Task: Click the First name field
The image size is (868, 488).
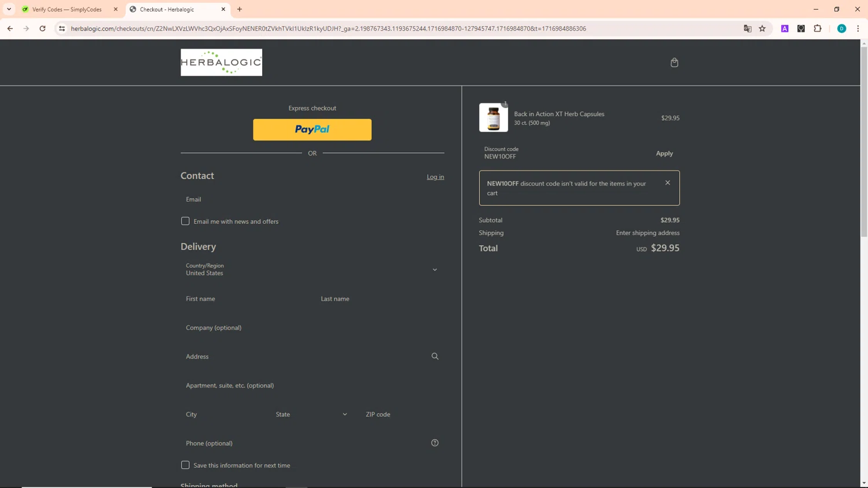Action: click(245, 298)
